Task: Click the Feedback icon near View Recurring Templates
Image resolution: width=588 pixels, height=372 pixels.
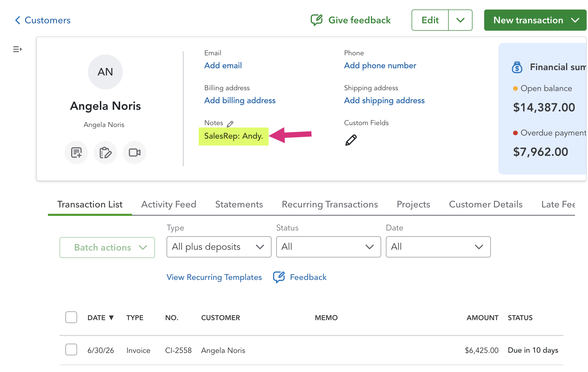Action: 279,277
